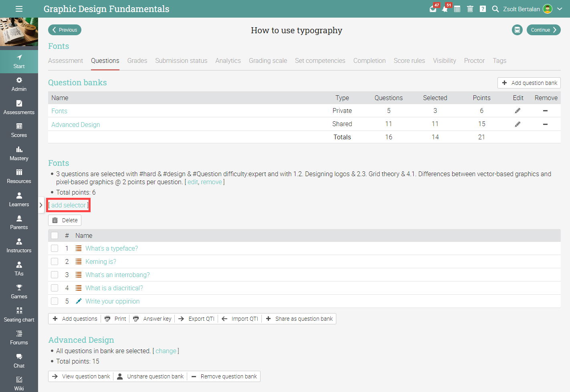
Task: Open Mastery in the sidebar
Action: point(19,154)
